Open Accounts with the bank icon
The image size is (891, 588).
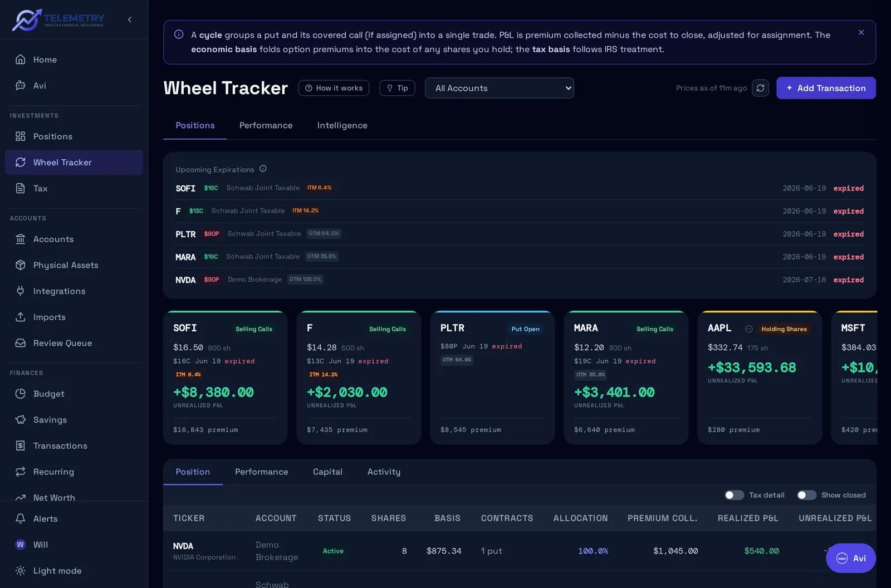(x=21, y=239)
